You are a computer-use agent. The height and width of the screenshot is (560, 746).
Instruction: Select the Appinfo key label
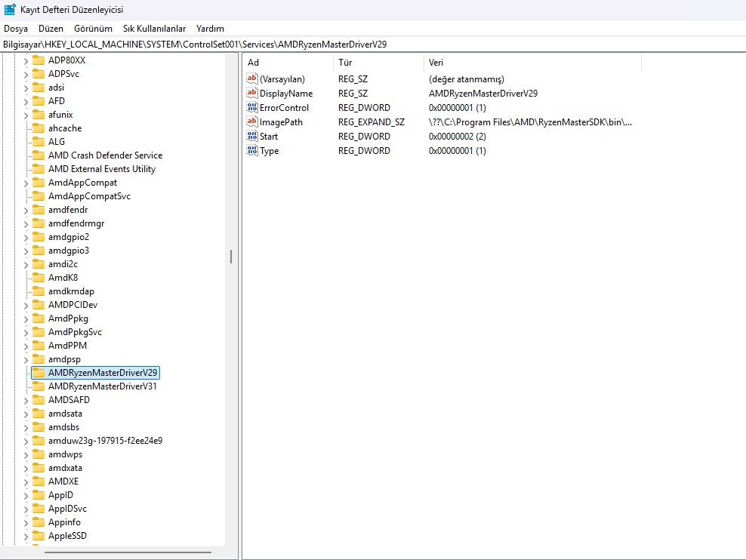click(64, 522)
